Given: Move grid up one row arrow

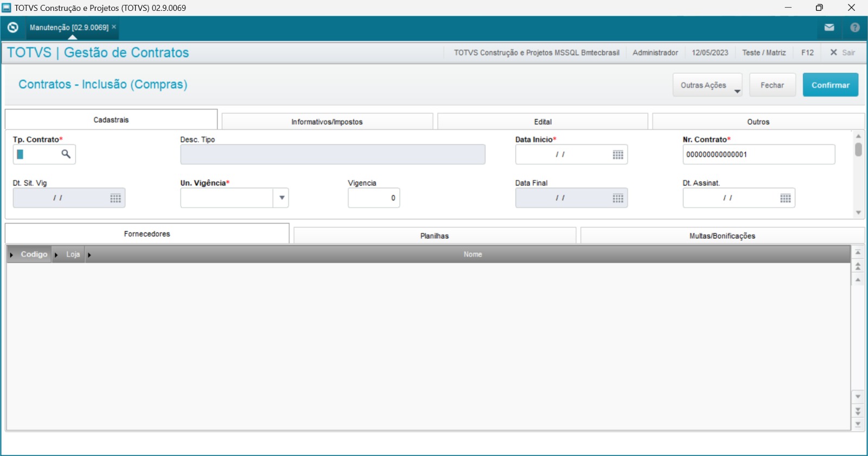Looking at the screenshot, I should (x=858, y=280).
